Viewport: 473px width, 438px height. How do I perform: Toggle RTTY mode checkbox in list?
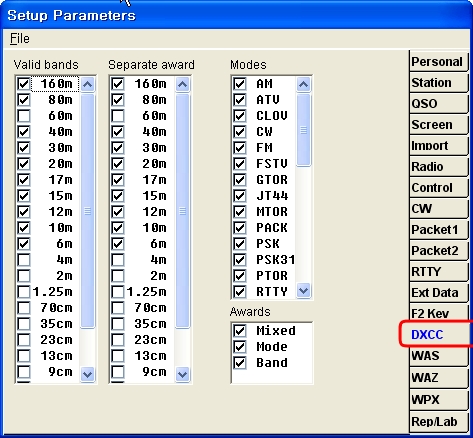point(240,292)
